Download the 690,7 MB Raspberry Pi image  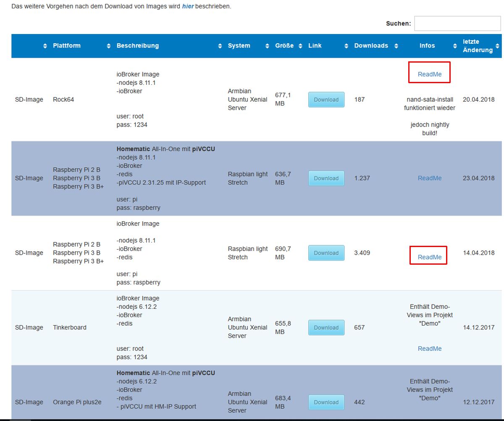click(326, 253)
